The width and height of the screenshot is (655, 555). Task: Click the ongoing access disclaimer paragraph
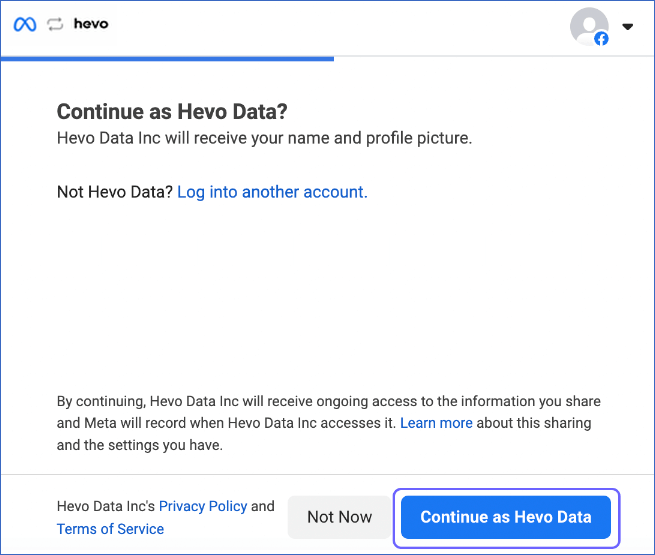tap(329, 423)
